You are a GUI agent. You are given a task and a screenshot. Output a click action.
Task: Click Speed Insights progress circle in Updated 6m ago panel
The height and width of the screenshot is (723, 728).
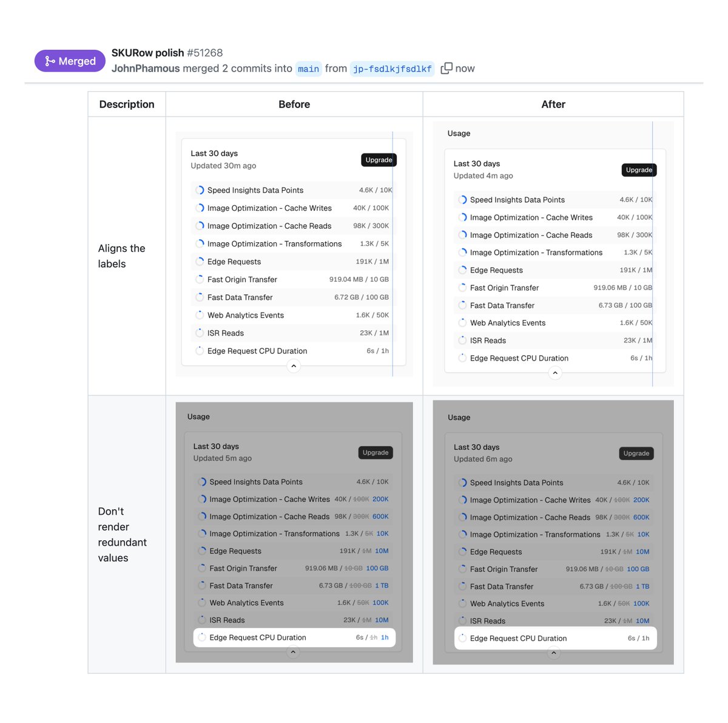462,483
